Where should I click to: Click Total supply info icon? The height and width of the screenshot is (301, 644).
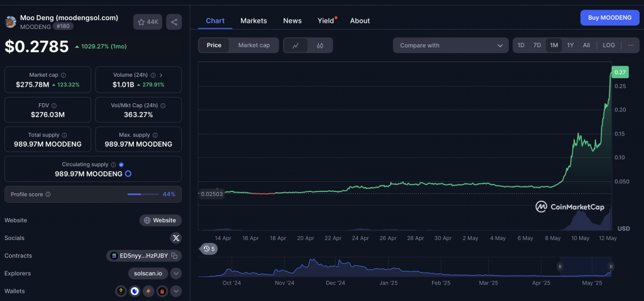click(65, 135)
